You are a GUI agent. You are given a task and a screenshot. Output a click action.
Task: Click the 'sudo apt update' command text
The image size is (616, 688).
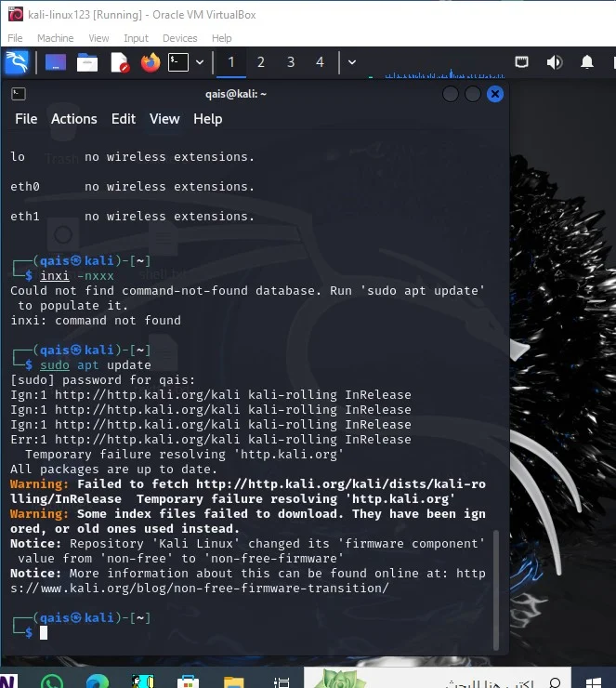click(95, 365)
